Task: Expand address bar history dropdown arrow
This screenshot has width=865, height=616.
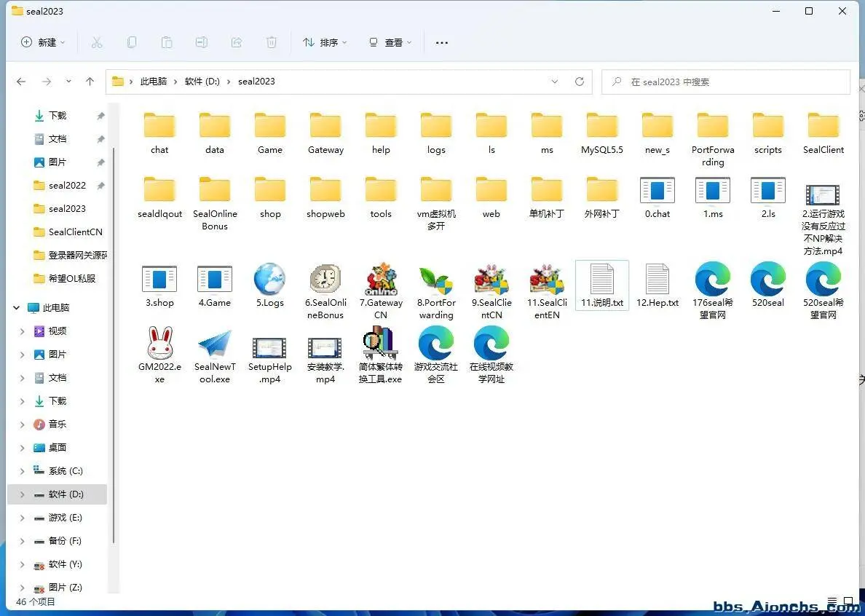Action: pyautogui.click(x=554, y=82)
